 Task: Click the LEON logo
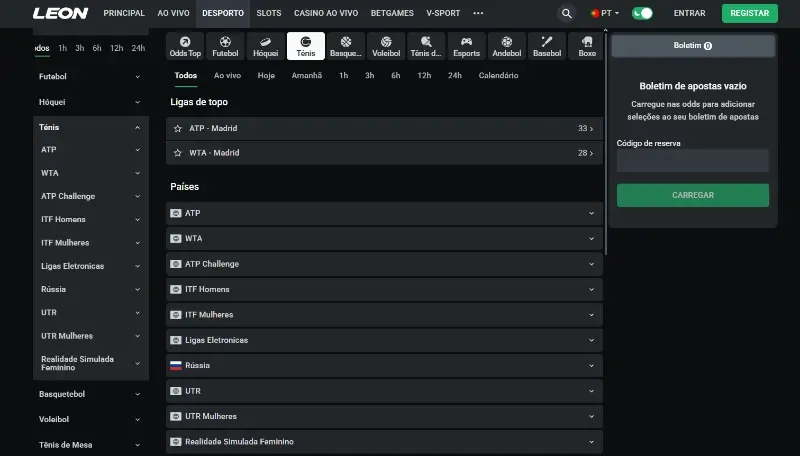click(60, 13)
